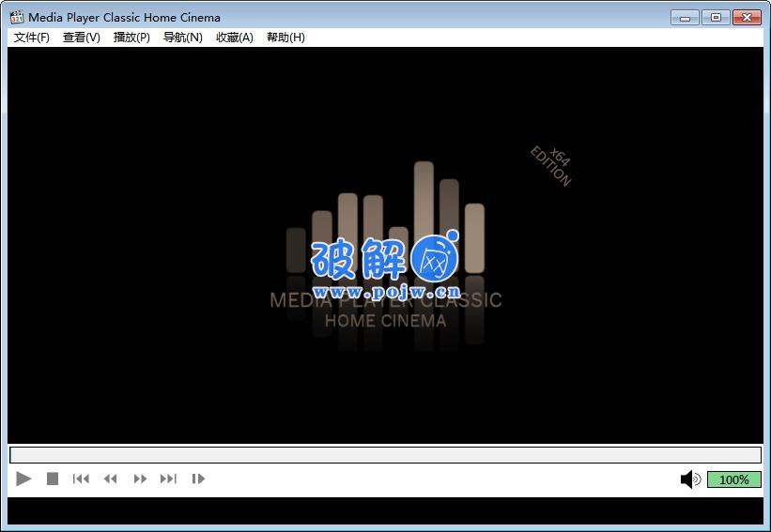The height and width of the screenshot is (532, 771).
Task: Stop playback with the square Stop button
Action: (x=53, y=479)
